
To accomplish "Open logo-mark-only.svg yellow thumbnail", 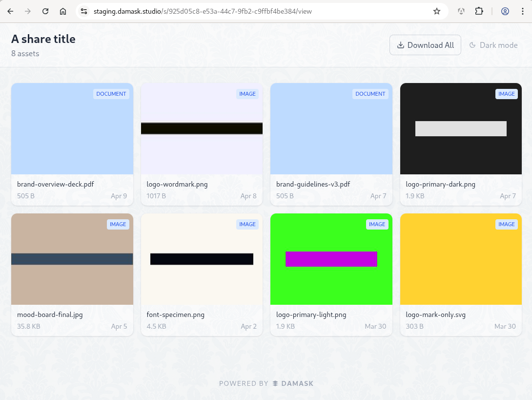I will (461, 259).
